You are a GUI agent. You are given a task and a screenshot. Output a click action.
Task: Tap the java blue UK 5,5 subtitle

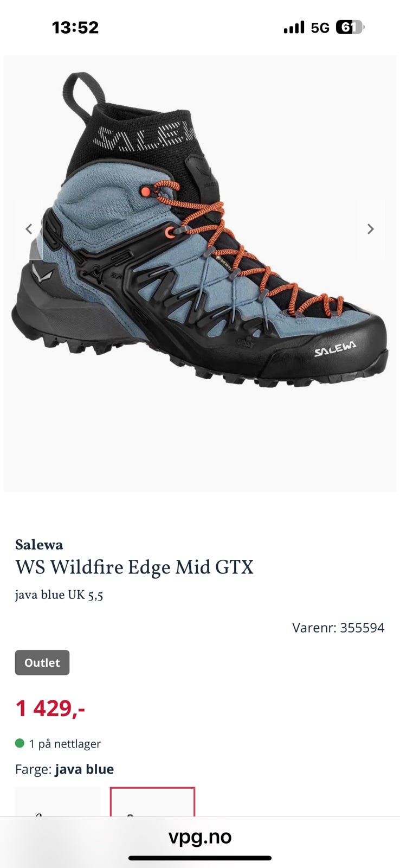59,595
